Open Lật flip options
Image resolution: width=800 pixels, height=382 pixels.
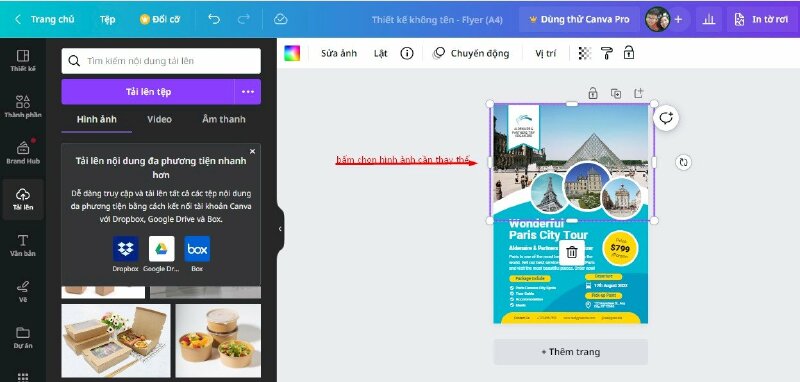click(381, 54)
